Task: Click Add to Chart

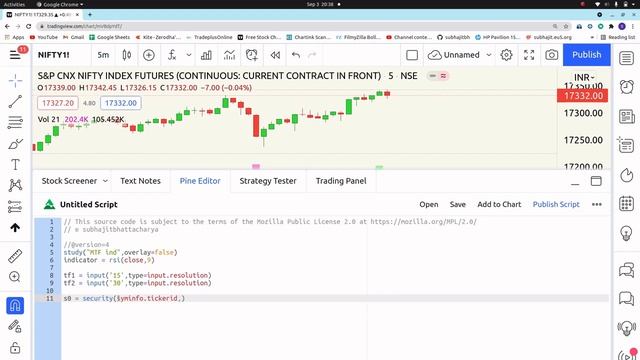Action: point(499,204)
